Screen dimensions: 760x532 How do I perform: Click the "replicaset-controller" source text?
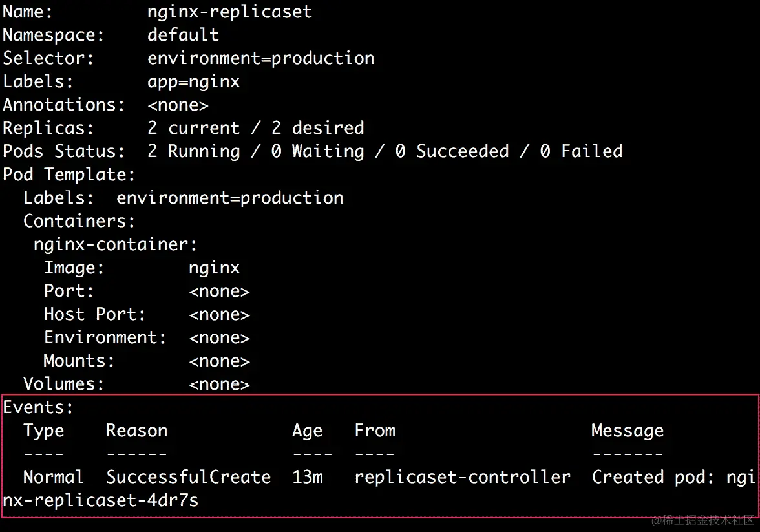[x=462, y=477]
